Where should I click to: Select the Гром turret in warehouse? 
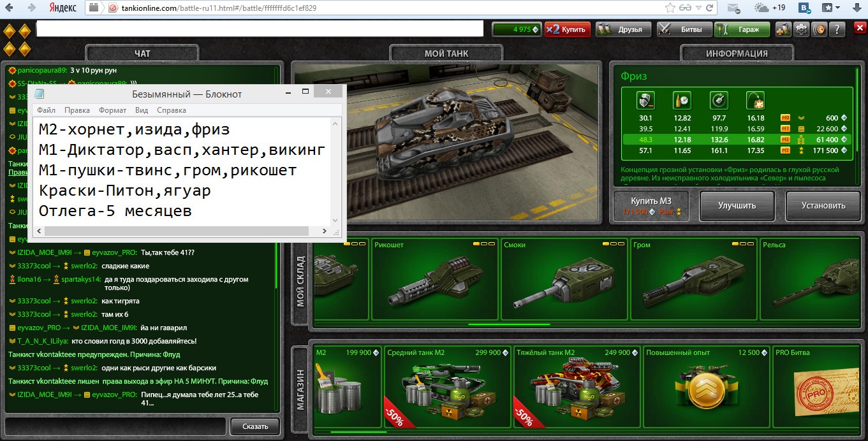[693, 279]
